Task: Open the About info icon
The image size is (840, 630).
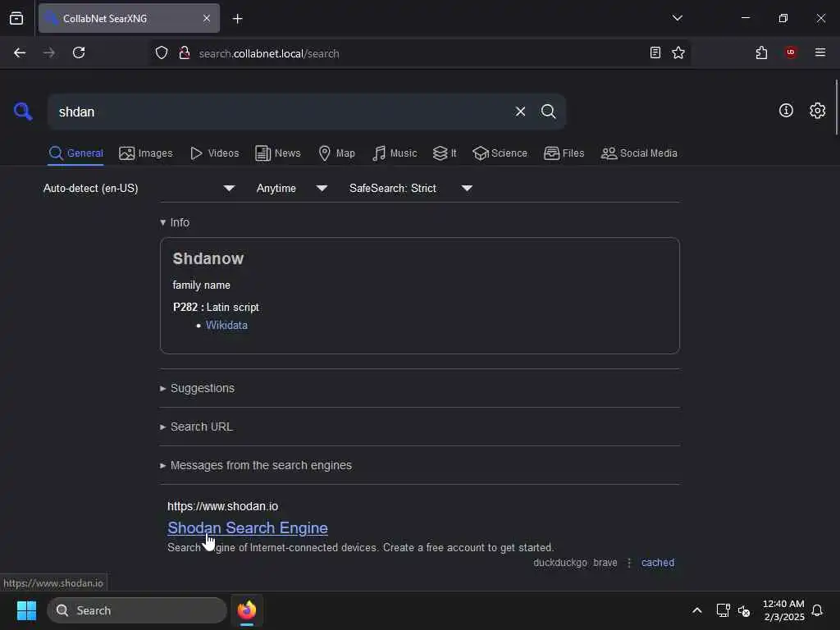Action: (x=786, y=111)
